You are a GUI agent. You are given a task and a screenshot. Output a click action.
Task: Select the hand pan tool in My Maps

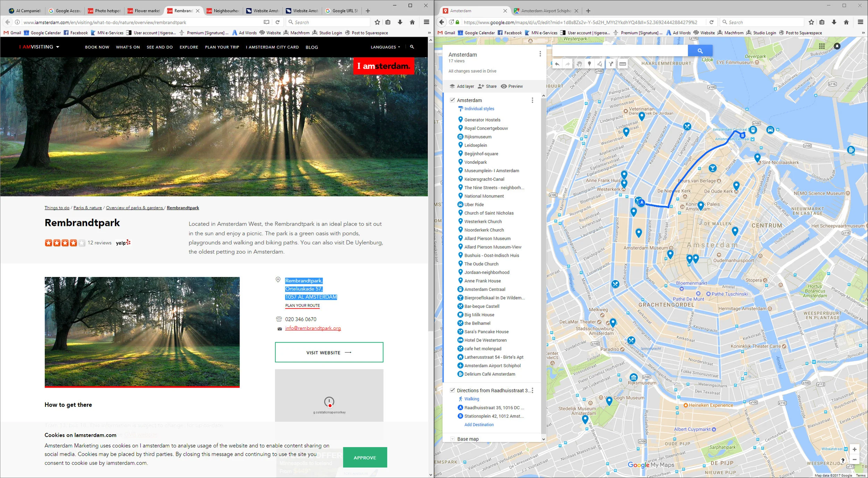(579, 64)
